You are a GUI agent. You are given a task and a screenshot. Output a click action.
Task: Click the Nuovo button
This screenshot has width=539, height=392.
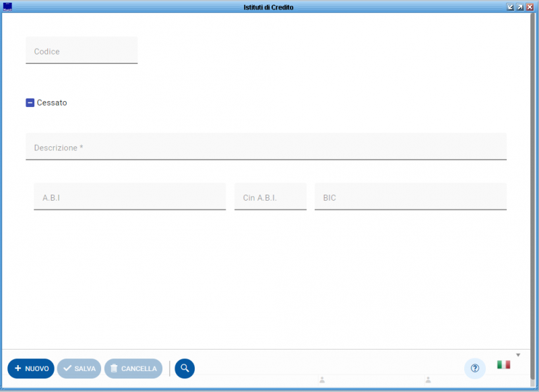(x=31, y=368)
